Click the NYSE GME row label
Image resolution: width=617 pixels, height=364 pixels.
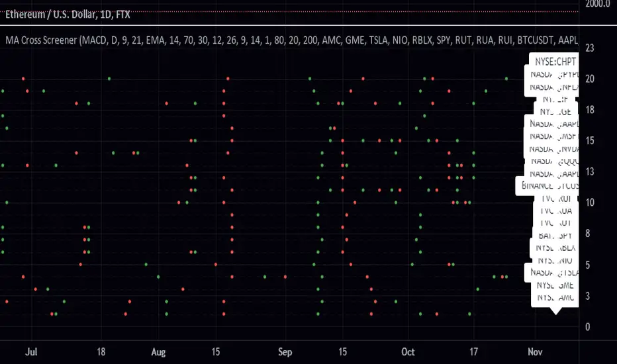[555, 285]
